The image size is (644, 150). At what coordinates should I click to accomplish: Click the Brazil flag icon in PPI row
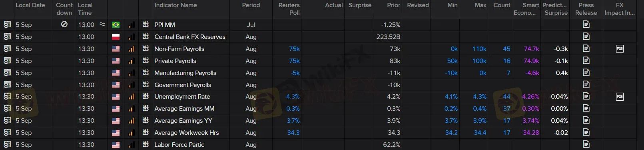click(x=116, y=25)
